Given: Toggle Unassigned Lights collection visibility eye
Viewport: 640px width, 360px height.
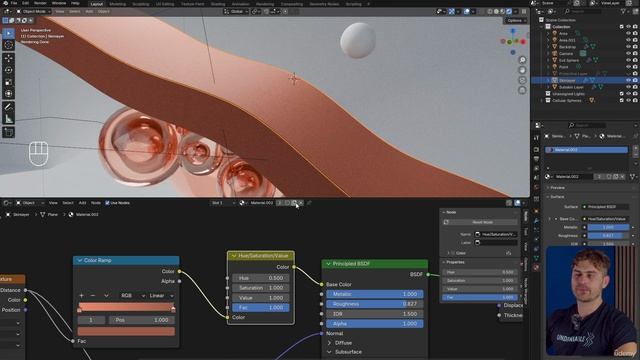Looking at the screenshot, I should [x=628, y=94].
